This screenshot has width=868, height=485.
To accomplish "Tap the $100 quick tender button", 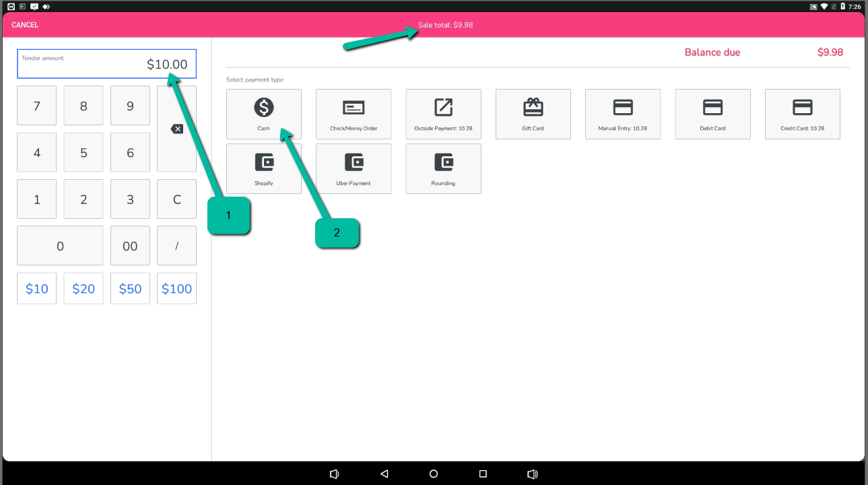I will click(x=176, y=288).
